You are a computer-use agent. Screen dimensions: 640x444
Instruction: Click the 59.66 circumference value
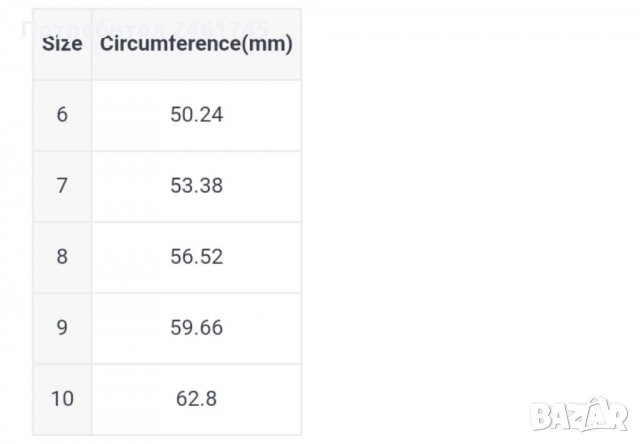click(x=196, y=328)
